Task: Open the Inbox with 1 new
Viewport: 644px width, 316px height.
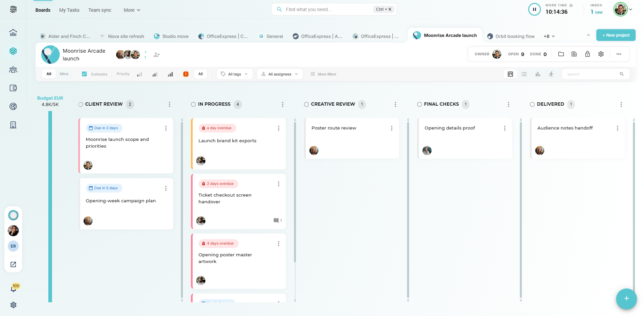Action: [596, 9]
